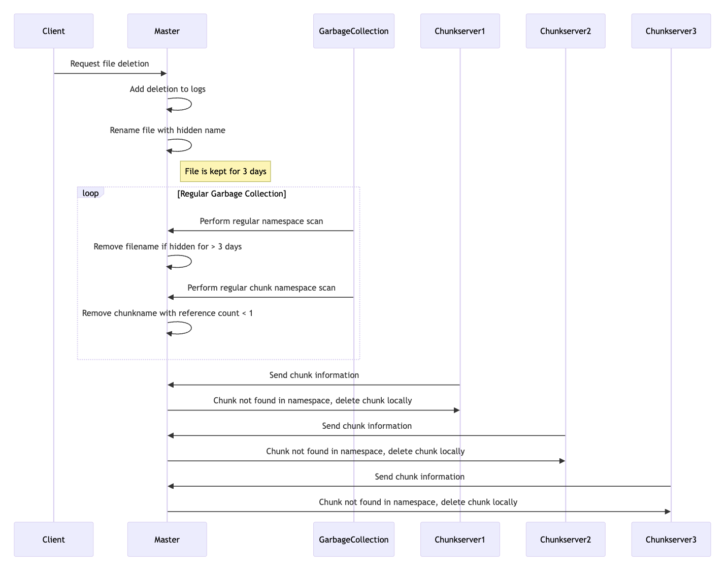Select the "Add deletion to logs" message text
This screenshot has height=570, width=728.
(x=168, y=89)
